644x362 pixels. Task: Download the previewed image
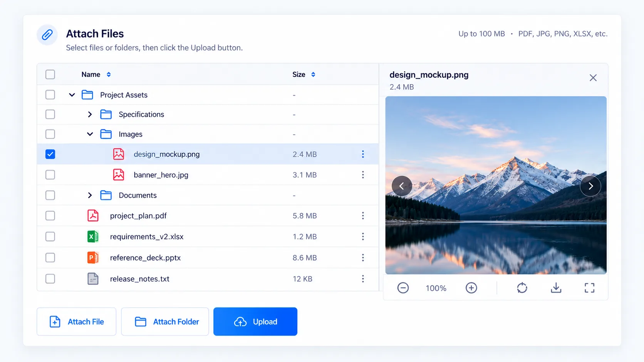[x=556, y=288]
